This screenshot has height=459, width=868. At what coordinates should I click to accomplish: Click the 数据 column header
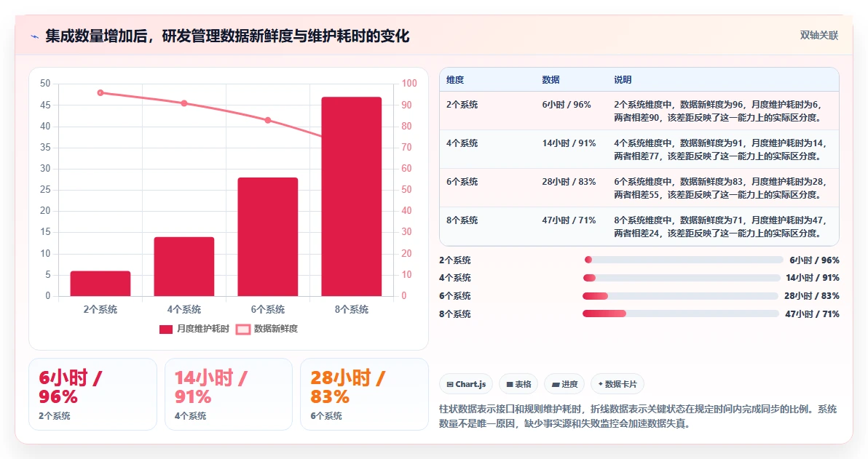551,79
